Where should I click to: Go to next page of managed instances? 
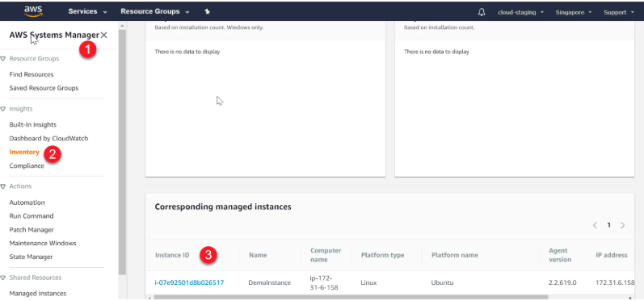point(623,225)
